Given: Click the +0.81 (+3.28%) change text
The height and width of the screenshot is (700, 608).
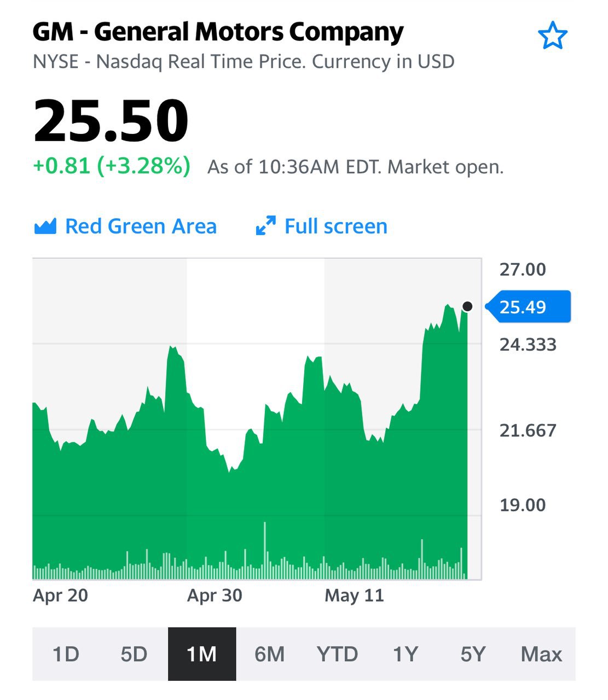Looking at the screenshot, I should coord(112,166).
